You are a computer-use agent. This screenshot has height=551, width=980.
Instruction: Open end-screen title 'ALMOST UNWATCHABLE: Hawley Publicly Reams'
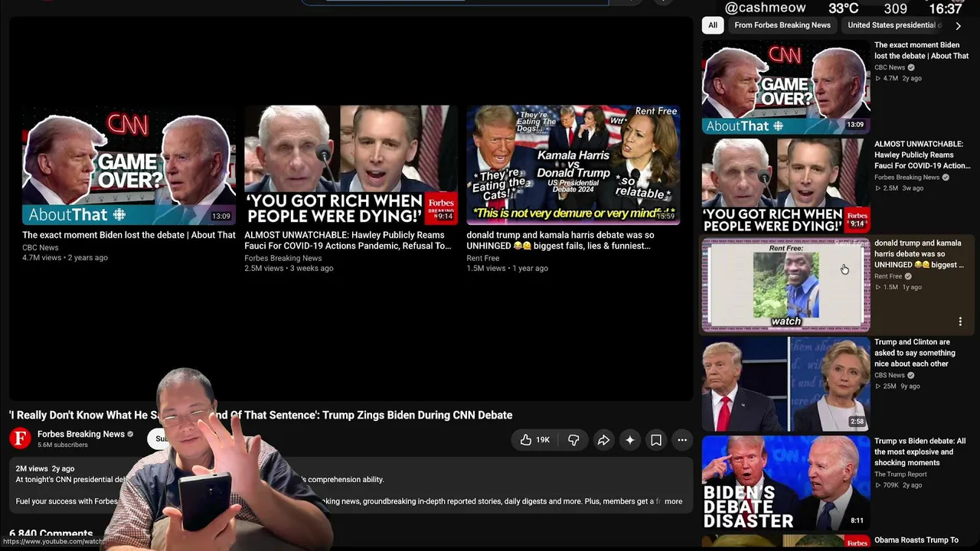point(348,240)
